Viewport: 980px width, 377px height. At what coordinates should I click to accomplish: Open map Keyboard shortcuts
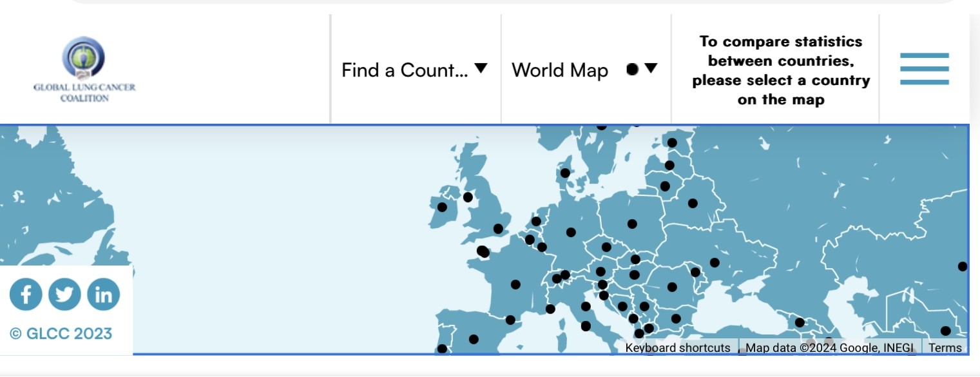[678, 348]
